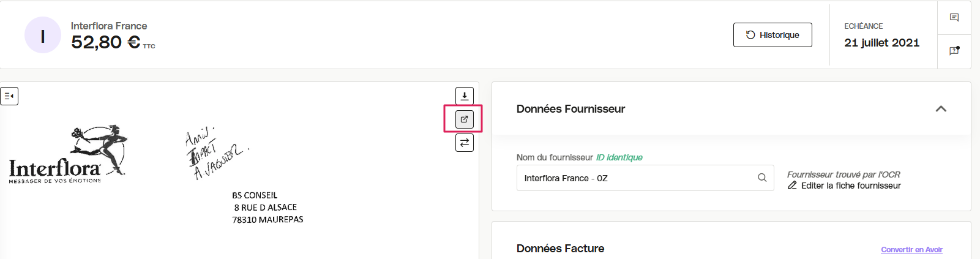Click the échéance date 21 juillet 2021
Viewport: 980px width, 259px height.
coord(881,43)
